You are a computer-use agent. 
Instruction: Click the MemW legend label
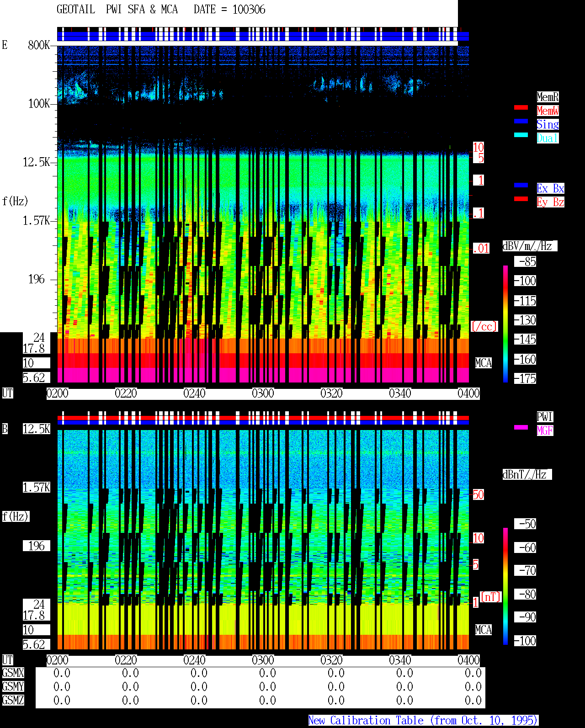(x=548, y=111)
